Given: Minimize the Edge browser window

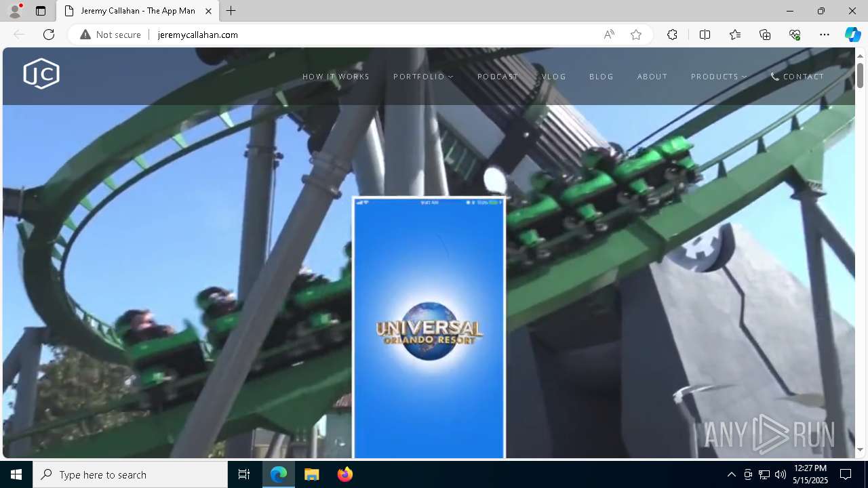Looking at the screenshot, I should (790, 11).
